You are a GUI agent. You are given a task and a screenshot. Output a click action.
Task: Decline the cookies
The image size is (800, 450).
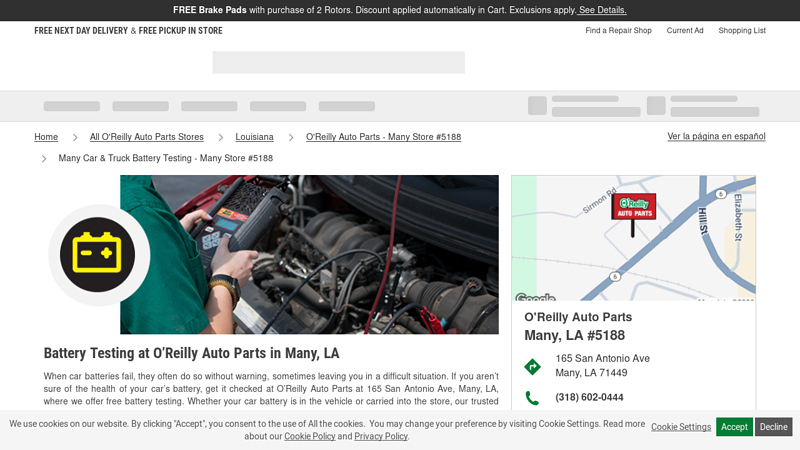(773, 427)
